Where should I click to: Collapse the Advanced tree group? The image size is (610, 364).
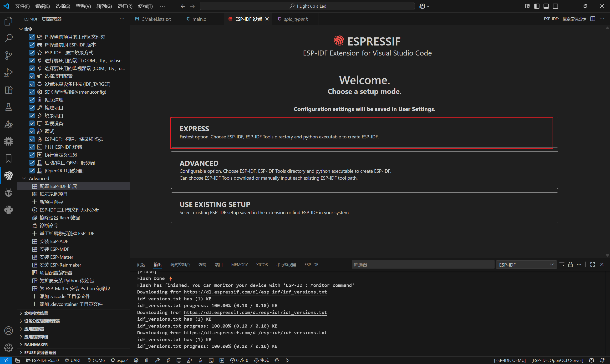coord(24,178)
